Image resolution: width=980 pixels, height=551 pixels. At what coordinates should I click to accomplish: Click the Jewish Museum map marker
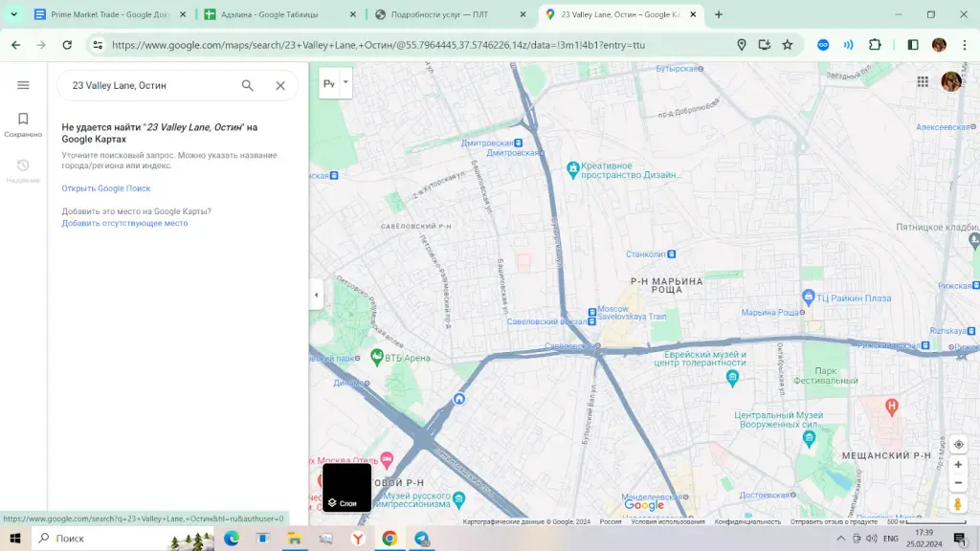click(732, 377)
